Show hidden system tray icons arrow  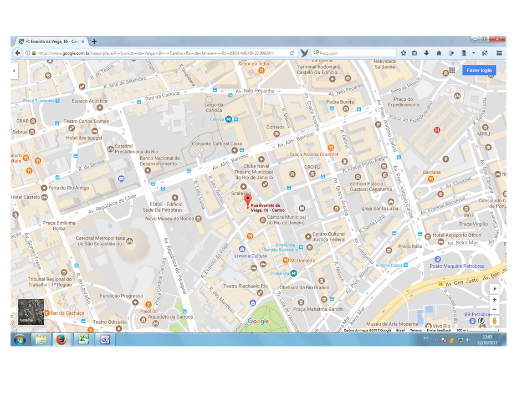[436, 340]
